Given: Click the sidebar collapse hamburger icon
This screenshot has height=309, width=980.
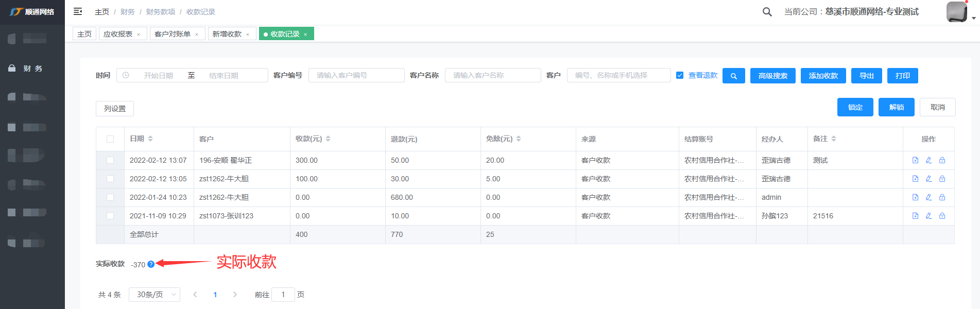Looking at the screenshot, I should click(x=78, y=11).
